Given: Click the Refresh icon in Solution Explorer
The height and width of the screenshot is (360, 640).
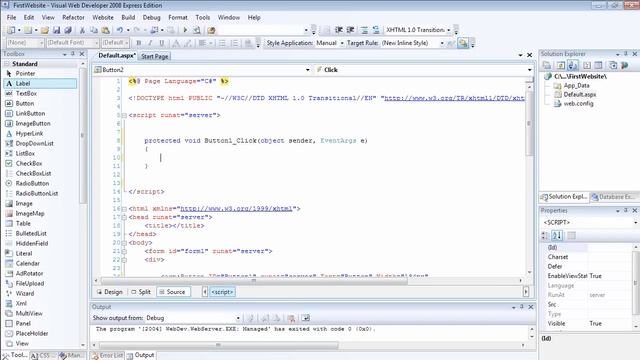Looking at the screenshot, I should point(561,65).
